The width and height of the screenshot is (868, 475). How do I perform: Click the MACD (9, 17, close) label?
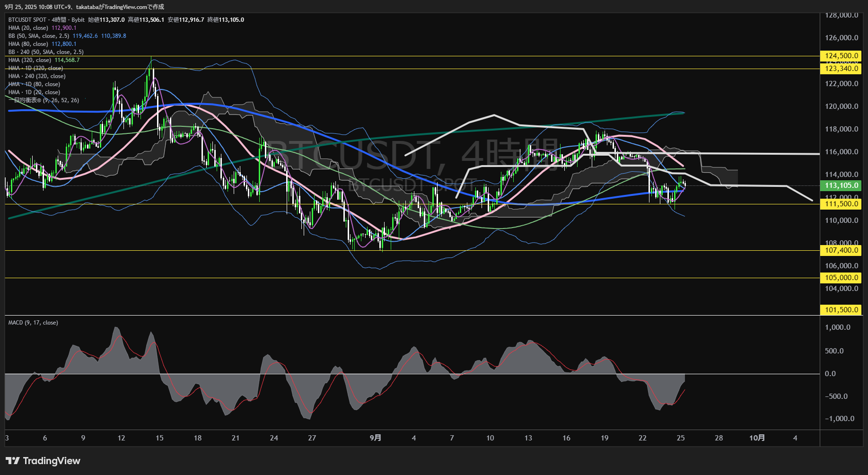click(33, 323)
